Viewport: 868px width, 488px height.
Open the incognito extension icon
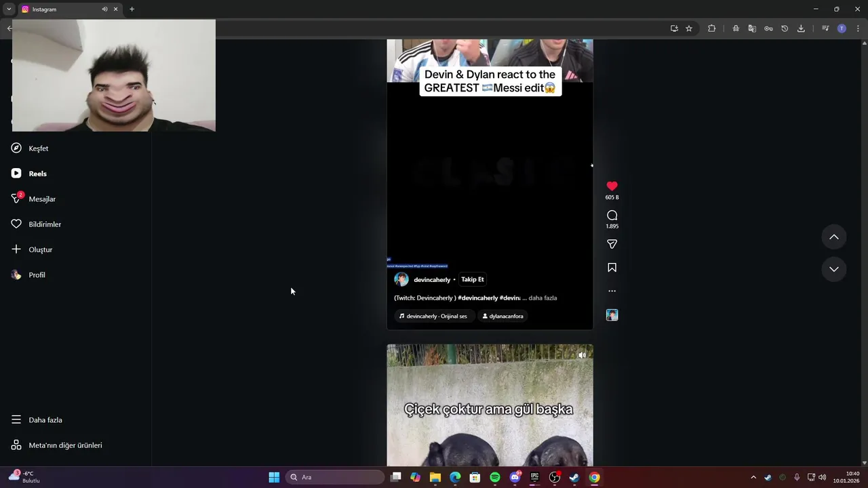[x=736, y=28]
